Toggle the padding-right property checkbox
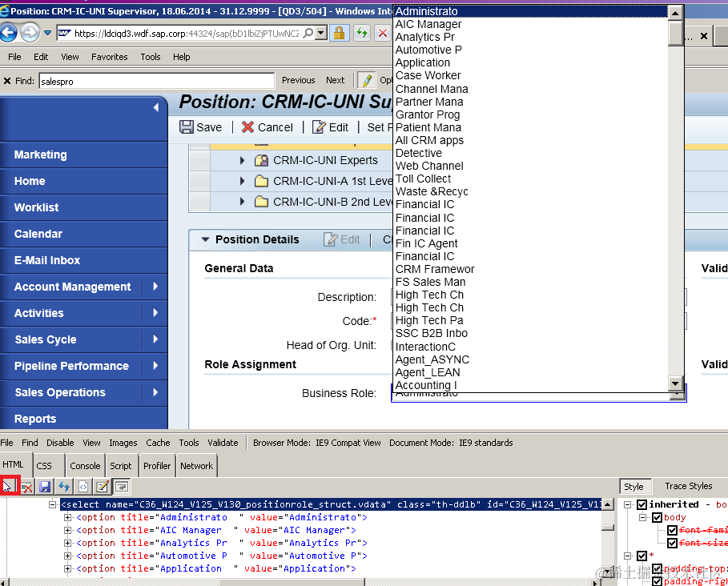 pos(657,581)
